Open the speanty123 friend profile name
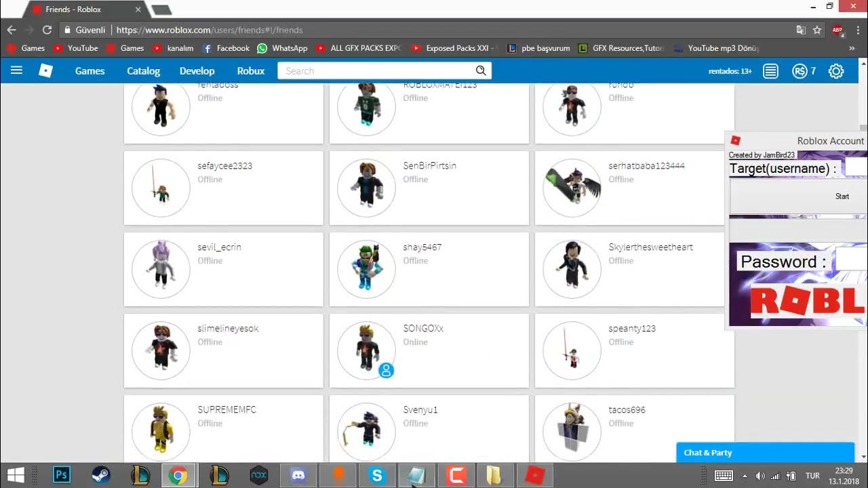 632,329
